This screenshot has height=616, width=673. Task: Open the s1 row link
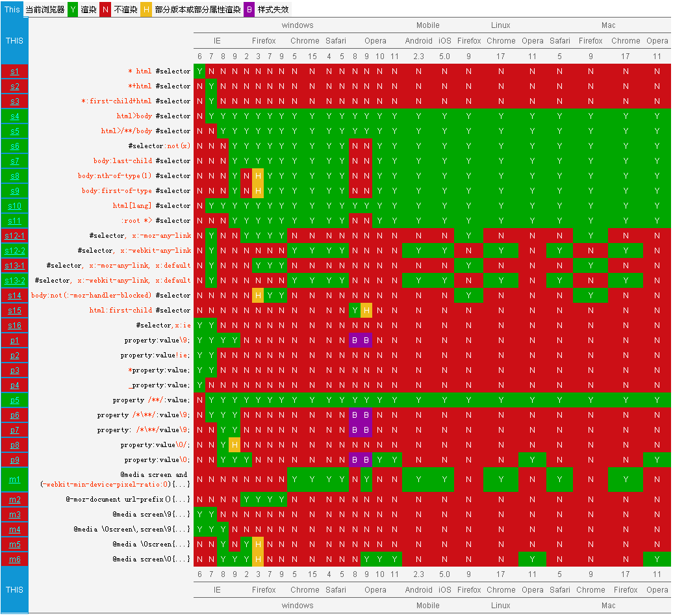pos(14,71)
